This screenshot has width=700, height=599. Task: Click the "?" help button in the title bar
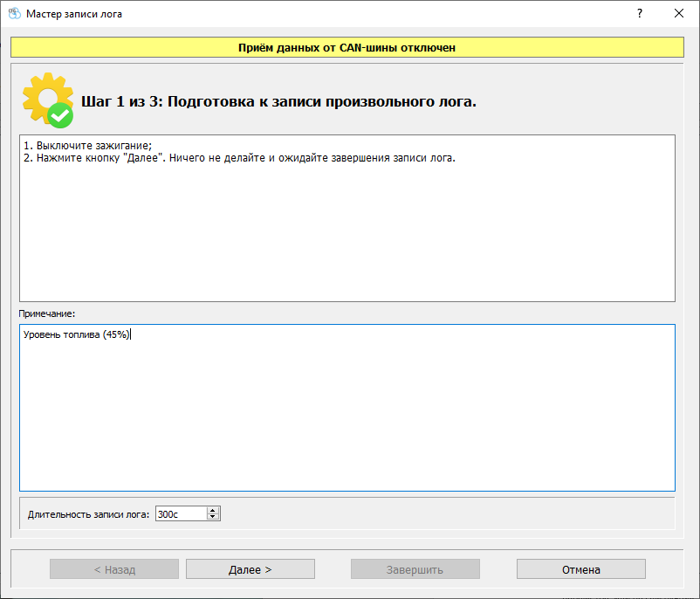pyautogui.click(x=639, y=14)
